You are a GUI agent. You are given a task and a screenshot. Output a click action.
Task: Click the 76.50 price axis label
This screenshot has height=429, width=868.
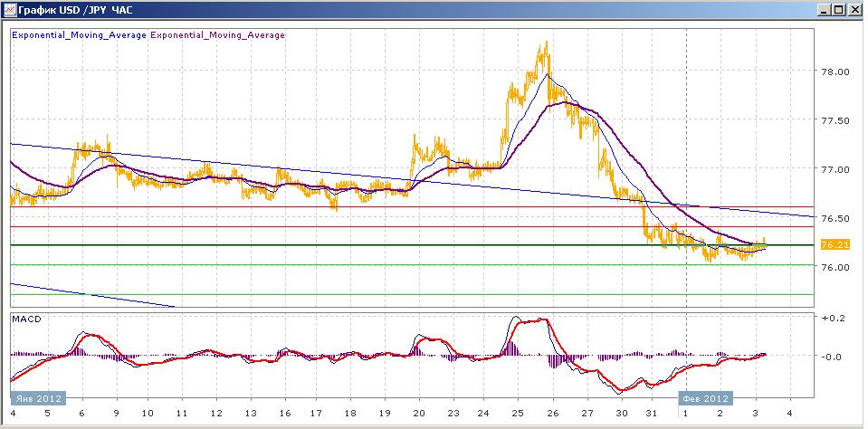click(x=837, y=219)
